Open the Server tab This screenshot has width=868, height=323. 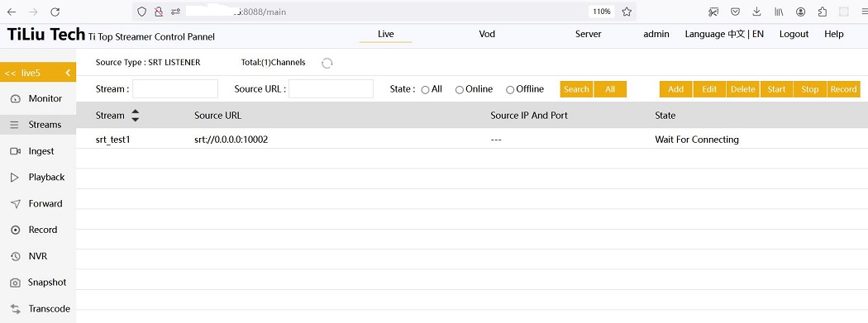pos(588,34)
